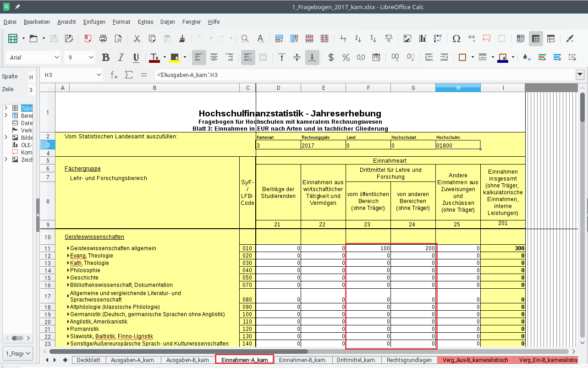Add a new sheet with plus button

pyautogui.click(x=65, y=360)
